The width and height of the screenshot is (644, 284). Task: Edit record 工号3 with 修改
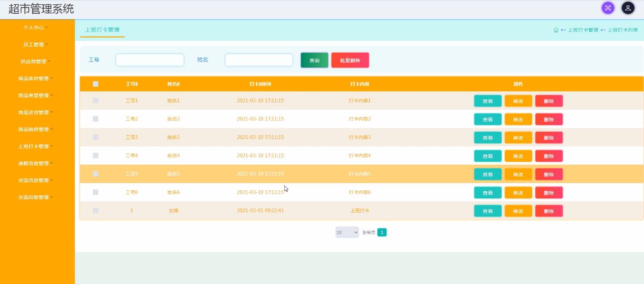(x=518, y=137)
